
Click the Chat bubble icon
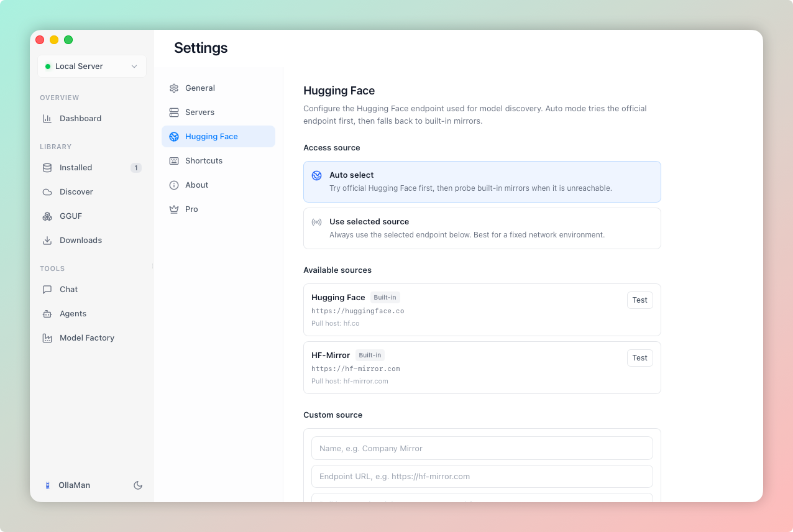47,290
